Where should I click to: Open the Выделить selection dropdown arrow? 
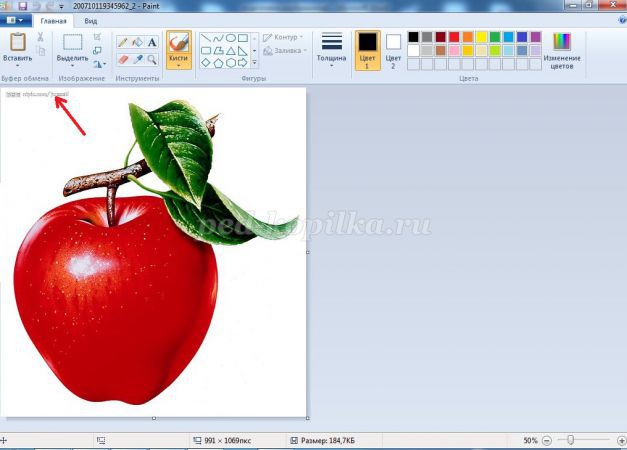72,66
